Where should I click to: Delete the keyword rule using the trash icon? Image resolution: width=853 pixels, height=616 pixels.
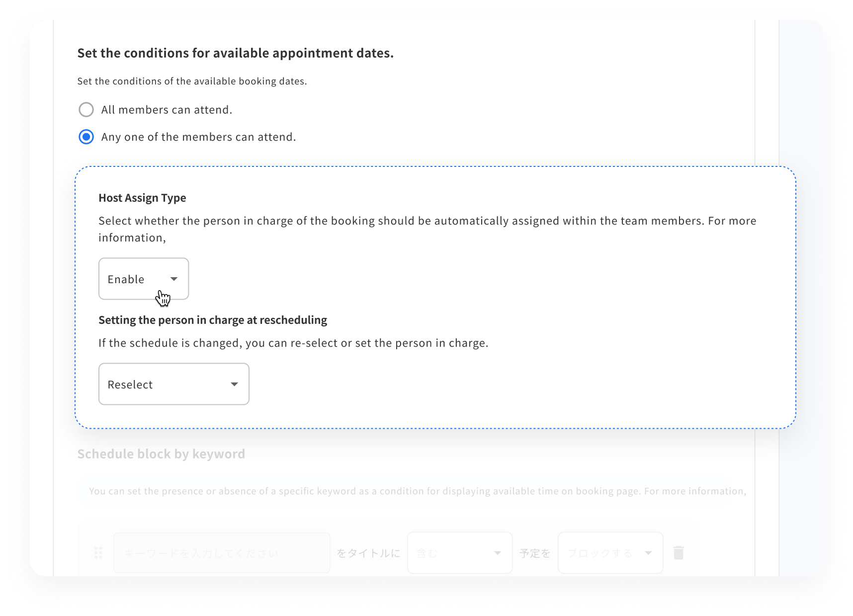click(679, 552)
